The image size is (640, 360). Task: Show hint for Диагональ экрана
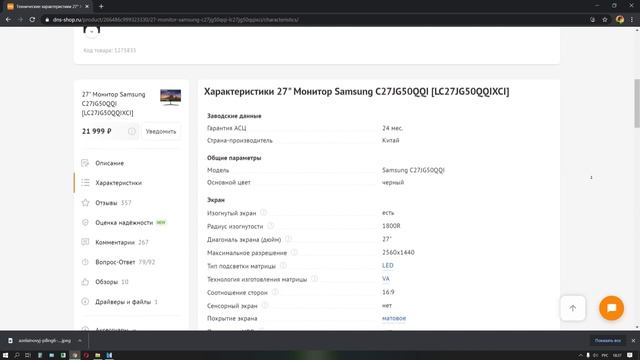coord(288,239)
